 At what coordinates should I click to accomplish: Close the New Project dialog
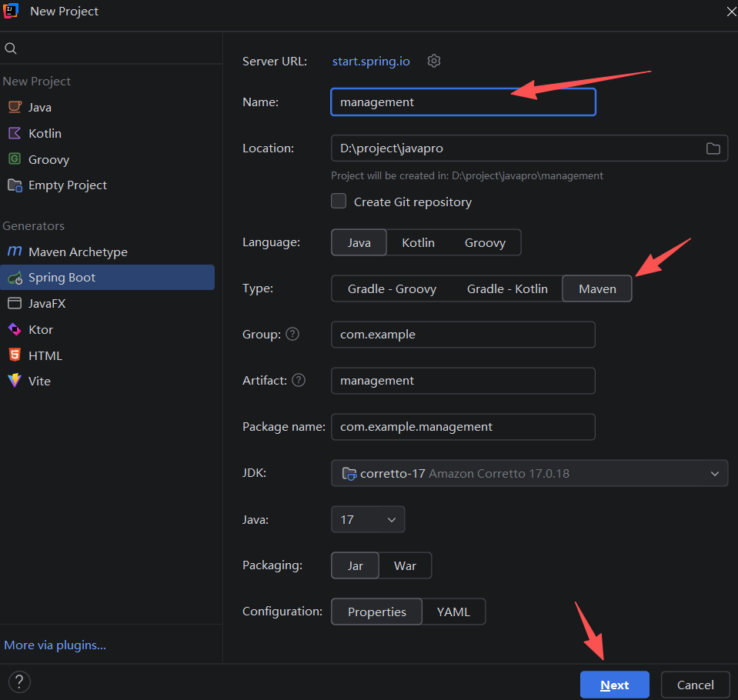coord(730,12)
